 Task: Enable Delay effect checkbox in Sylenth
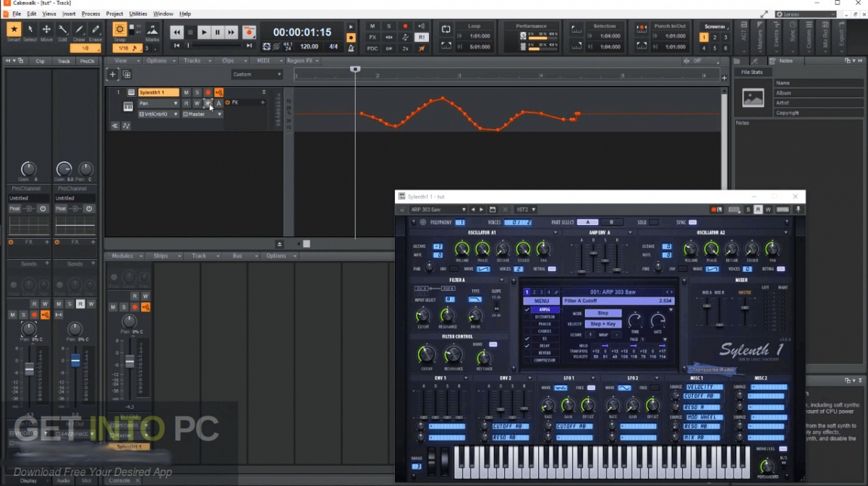527,346
